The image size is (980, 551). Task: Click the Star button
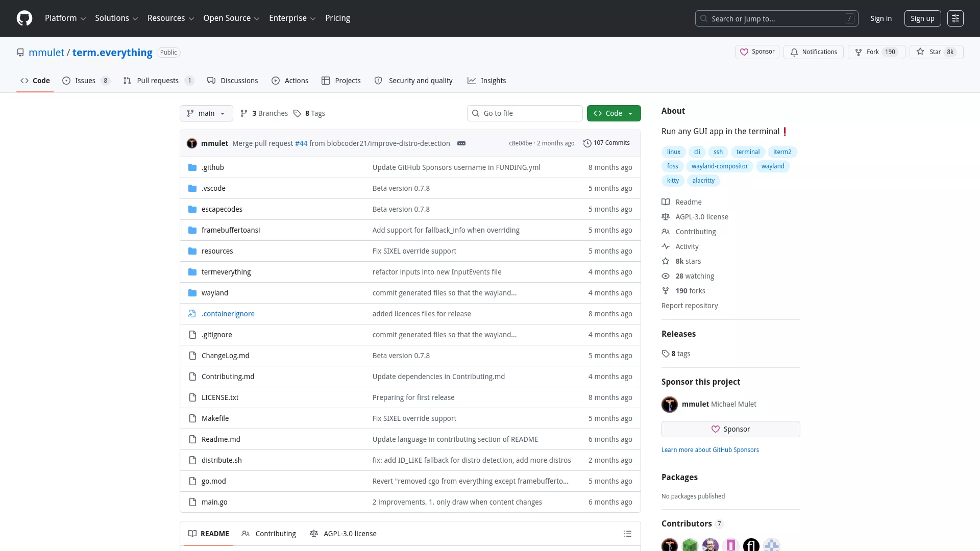pyautogui.click(x=936, y=52)
